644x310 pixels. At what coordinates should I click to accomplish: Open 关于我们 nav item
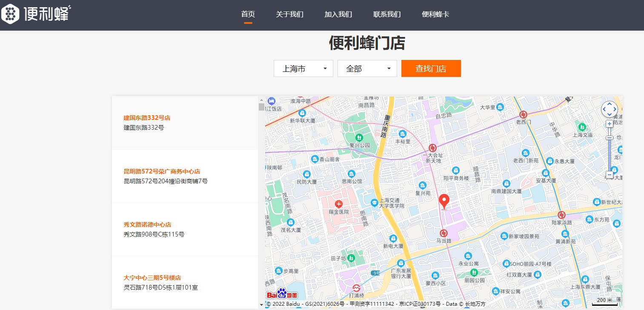[x=289, y=14]
